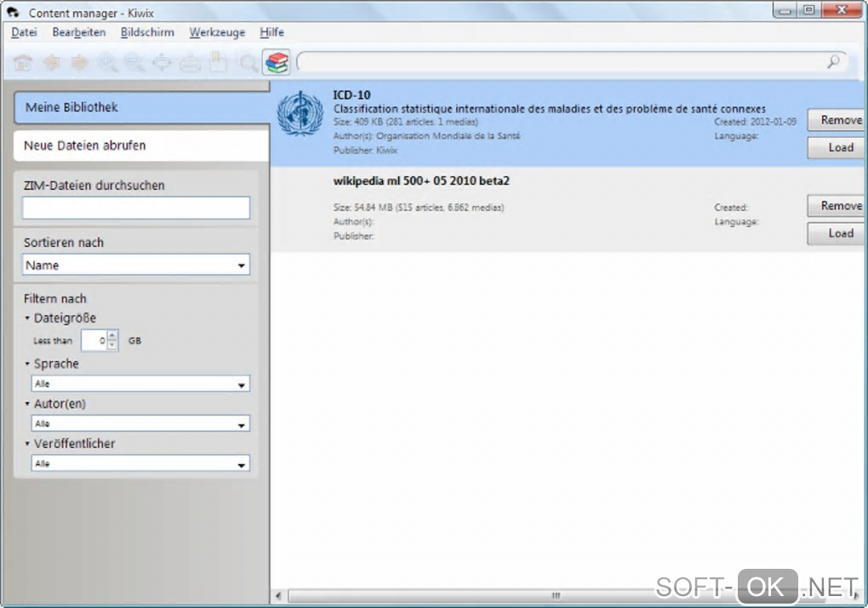Collapse the Autor(en) filter section
868x608 pixels.
pyautogui.click(x=27, y=404)
